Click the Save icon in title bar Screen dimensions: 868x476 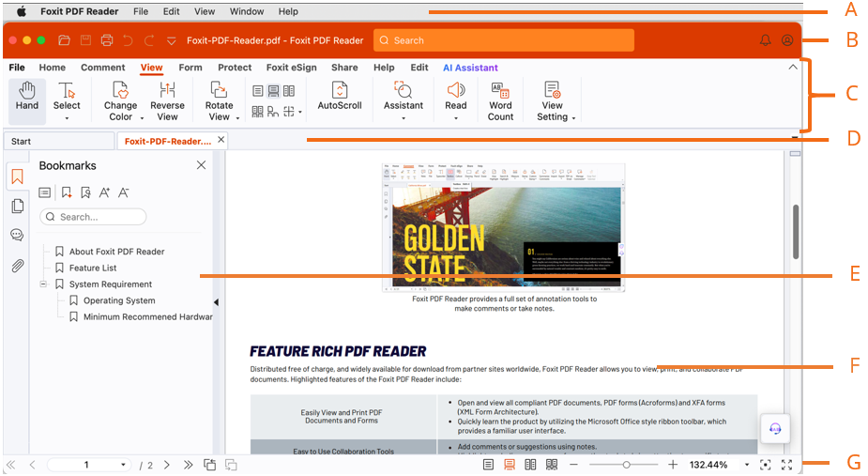(85, 40)
